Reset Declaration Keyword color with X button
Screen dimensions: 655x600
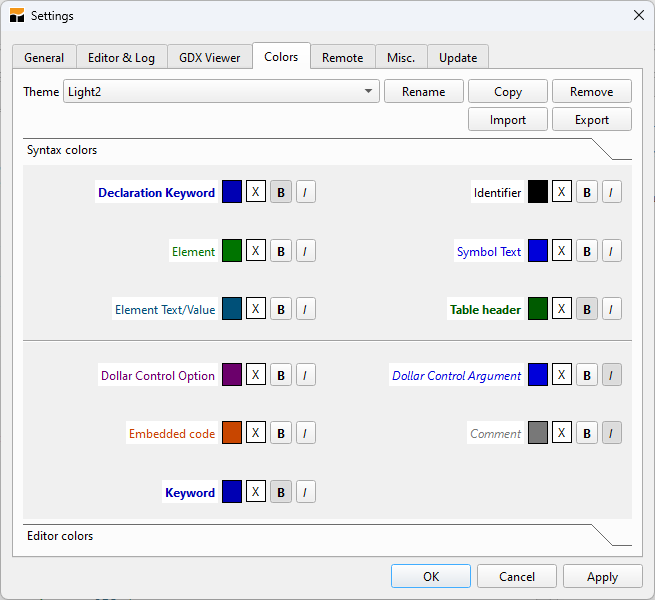click(256, 192)
